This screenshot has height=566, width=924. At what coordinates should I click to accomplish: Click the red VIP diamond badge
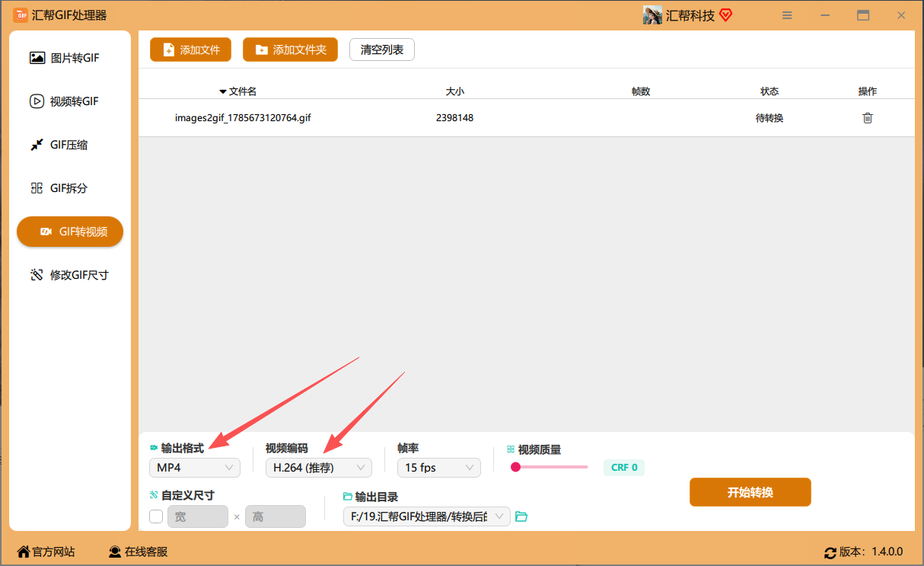(725, 15)
